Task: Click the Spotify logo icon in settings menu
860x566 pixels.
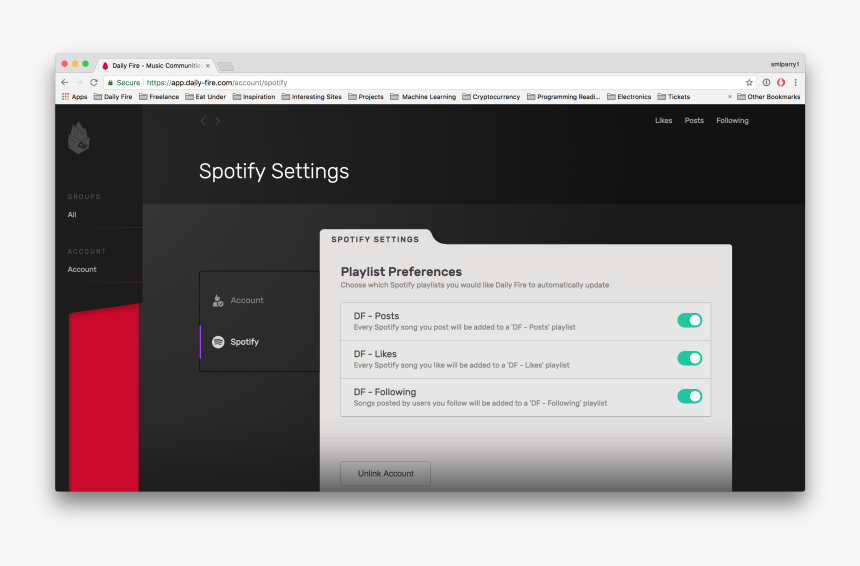Action: coord(218,342)
